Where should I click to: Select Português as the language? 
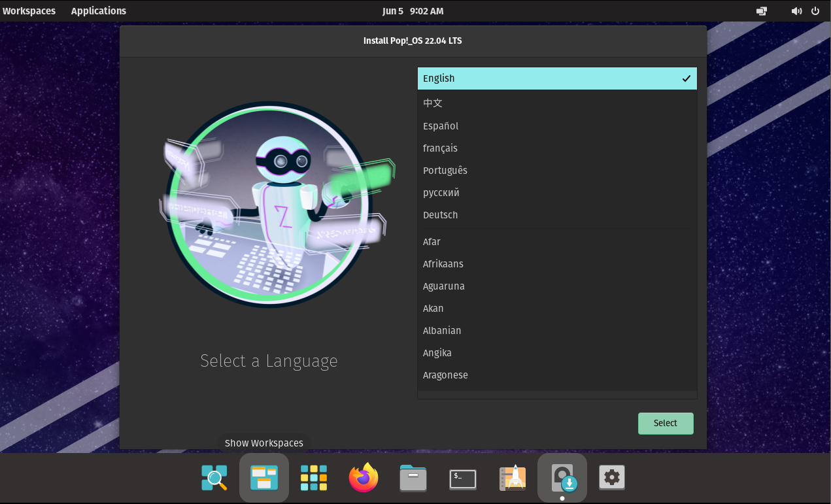coord(557,171)
